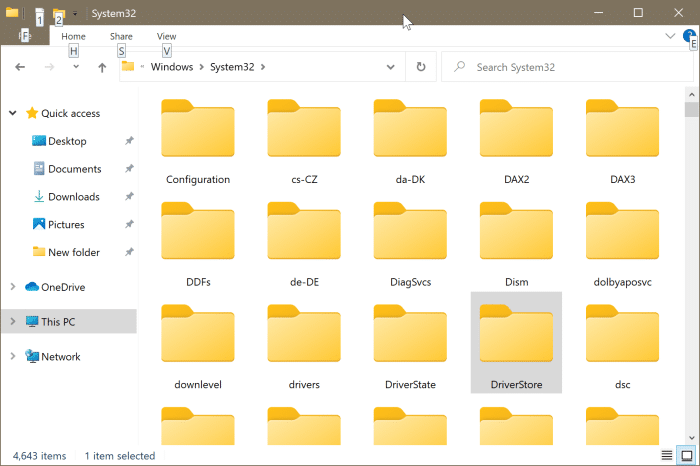
Task: Open Downloads in Quick access
Action: 66,196
